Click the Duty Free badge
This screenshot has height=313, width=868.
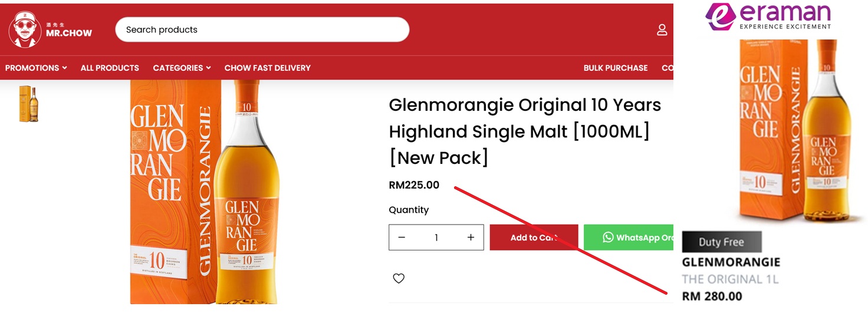click(x=721, y=242)
